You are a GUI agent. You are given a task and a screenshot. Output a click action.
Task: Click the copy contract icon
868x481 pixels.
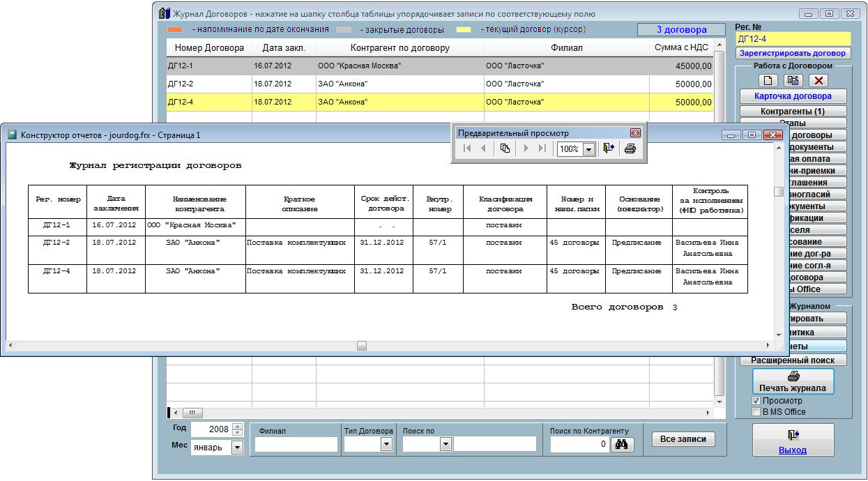[x=793, y=80]
